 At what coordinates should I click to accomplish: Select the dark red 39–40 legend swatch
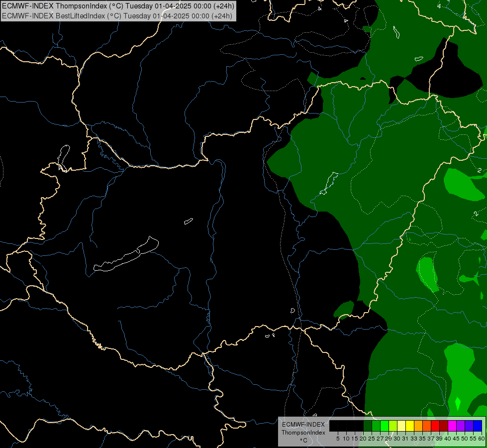(444, 426)
